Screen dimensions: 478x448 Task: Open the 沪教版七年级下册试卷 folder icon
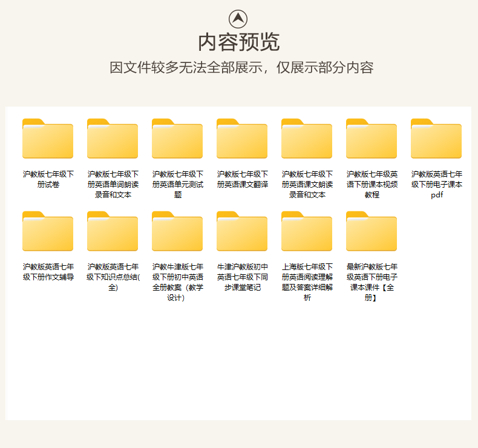click(48, 139)
